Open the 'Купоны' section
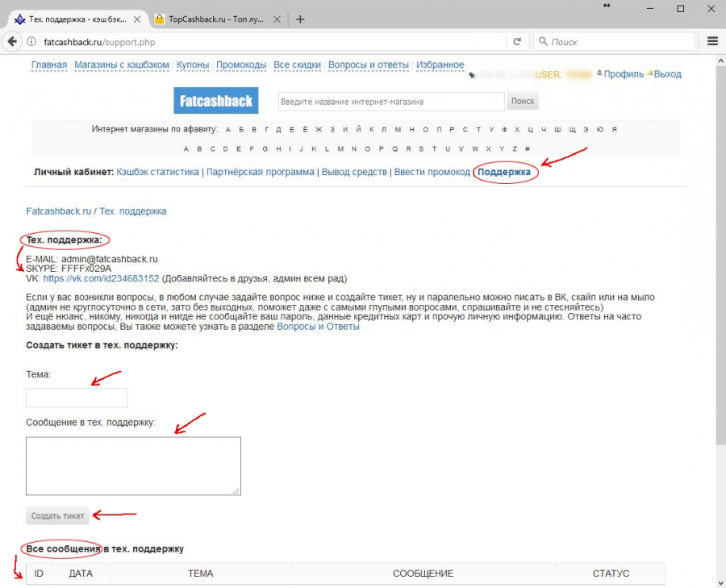 pyautogui.click(x=193, y=65)
